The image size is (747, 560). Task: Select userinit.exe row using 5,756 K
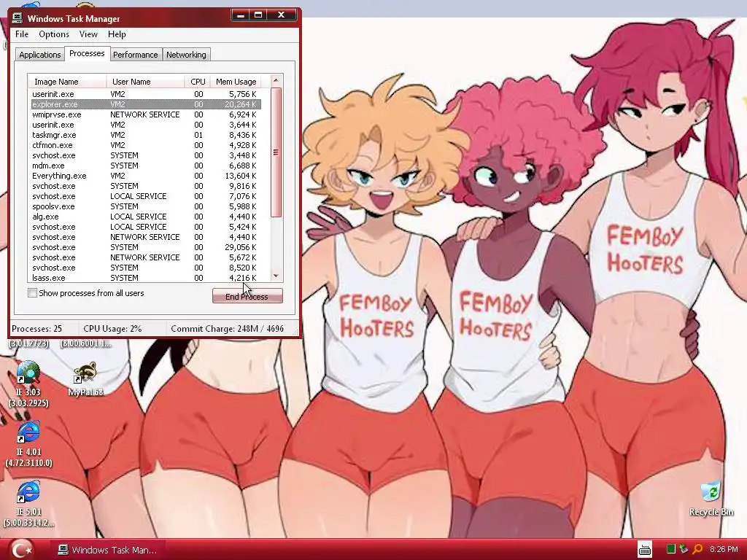click(x=146, y=94)
